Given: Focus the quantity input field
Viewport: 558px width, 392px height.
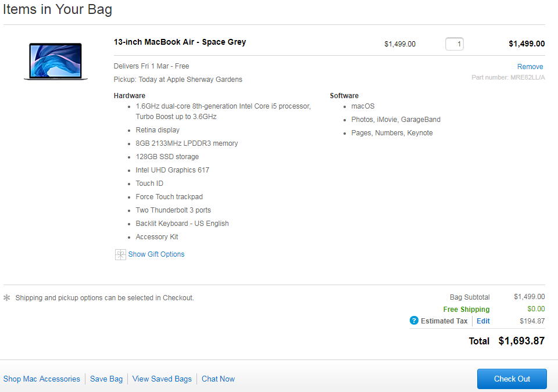Looking at the screenshot, I should point(454,44).
